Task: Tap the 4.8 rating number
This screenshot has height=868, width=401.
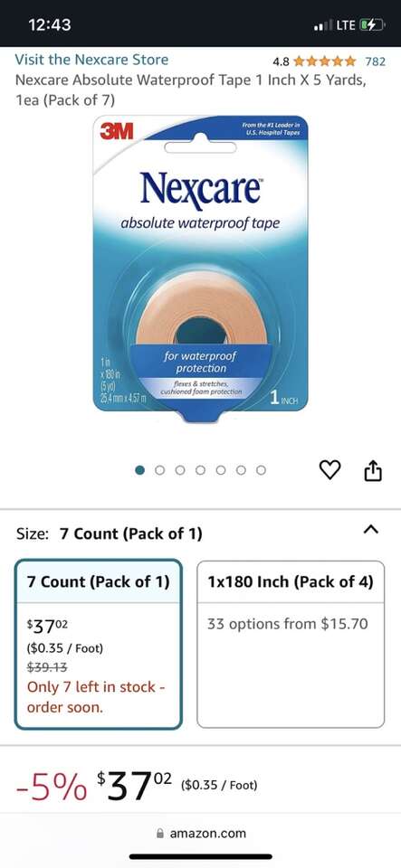Action: (x=282, y=61)
